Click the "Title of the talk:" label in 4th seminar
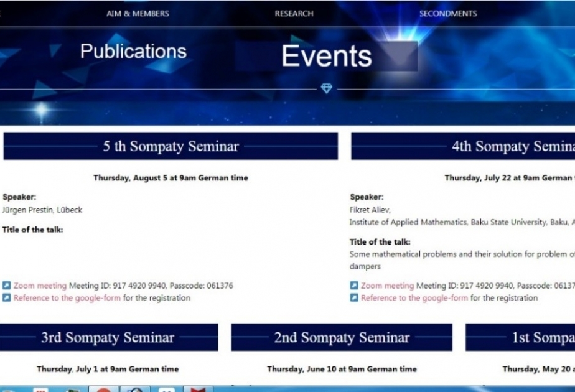The height and width of the screenshot is (392, 575). [x=380, y=241]
